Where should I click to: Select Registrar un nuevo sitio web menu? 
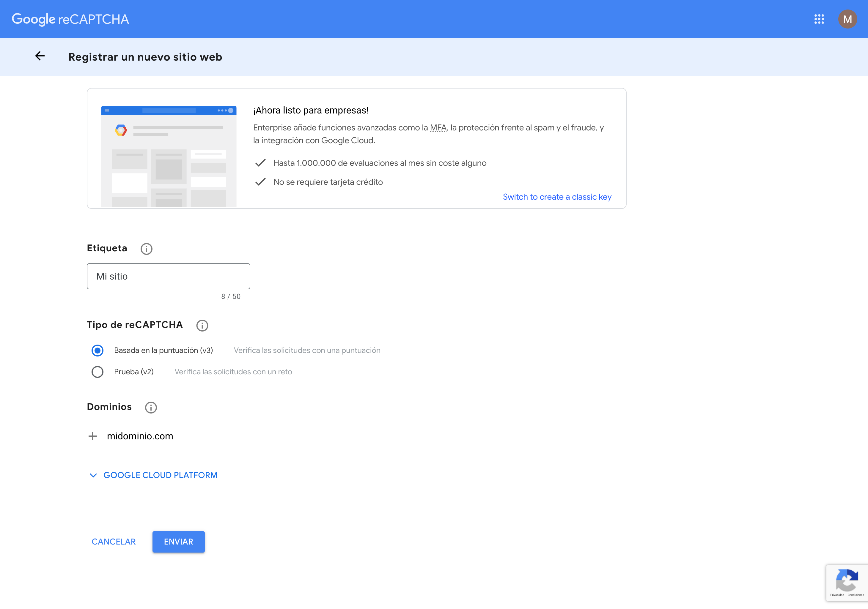point(145,57)
